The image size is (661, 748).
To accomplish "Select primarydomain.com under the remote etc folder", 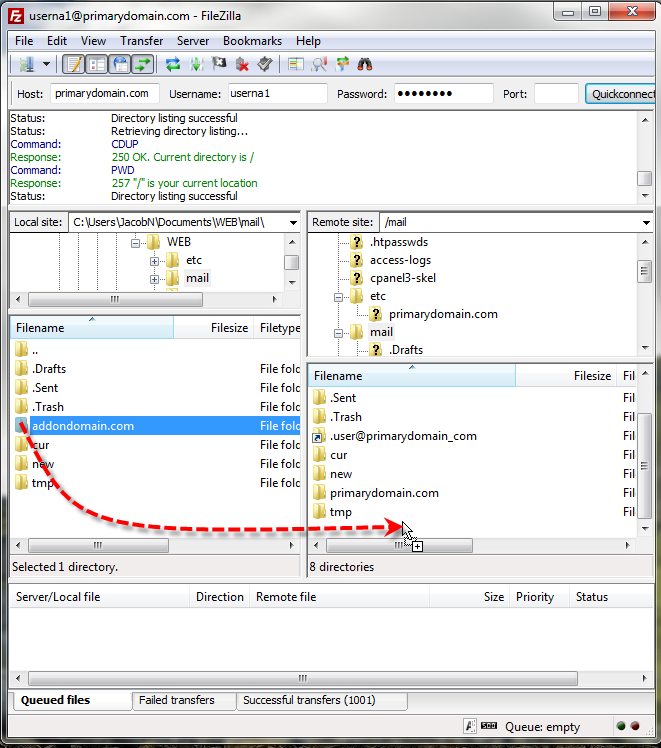I will coord(443,314).
